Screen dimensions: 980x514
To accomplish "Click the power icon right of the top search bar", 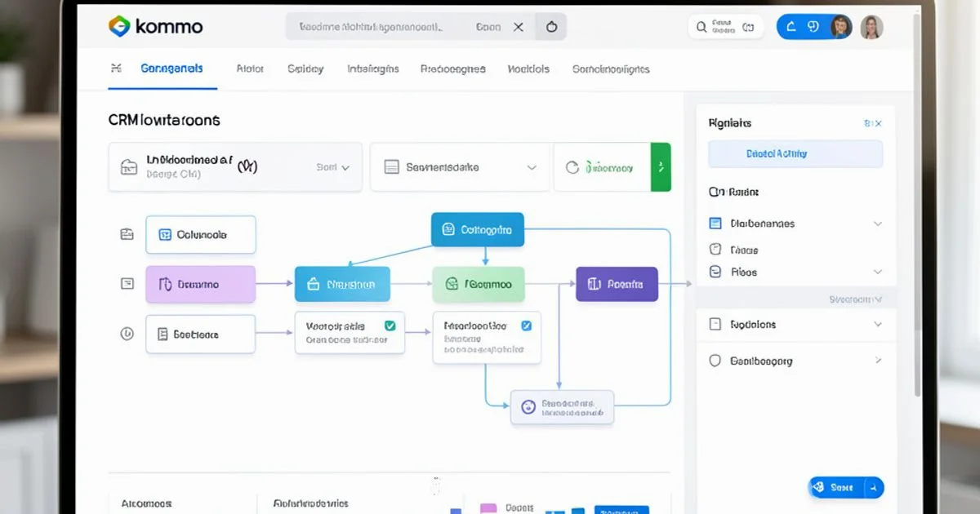I will point(551,27).
